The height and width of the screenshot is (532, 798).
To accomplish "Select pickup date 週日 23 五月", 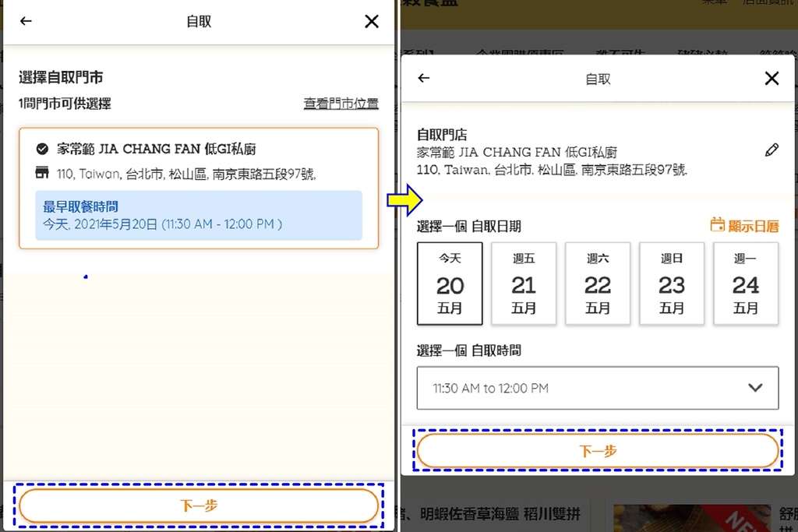I will point(672,284).
